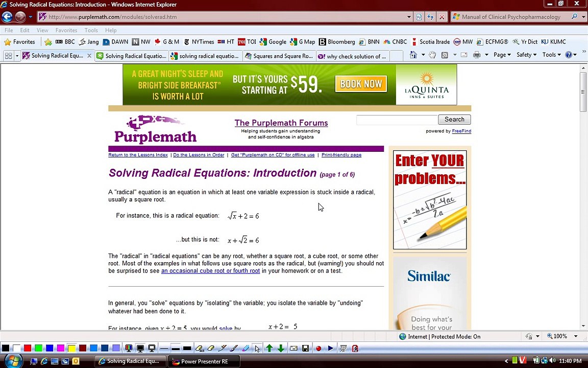Pick the red color swatch

point(28,348)
